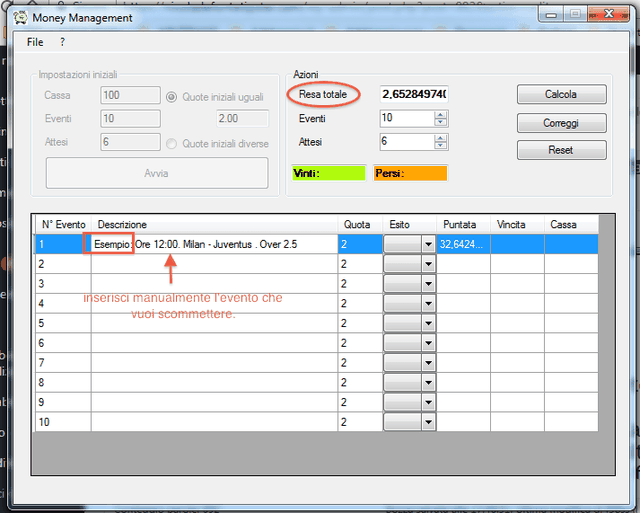Click the Puntata cell showing 32,6424...
This screenshot has width=640, height=513.
pyautogui.click(x=464, y=244)
